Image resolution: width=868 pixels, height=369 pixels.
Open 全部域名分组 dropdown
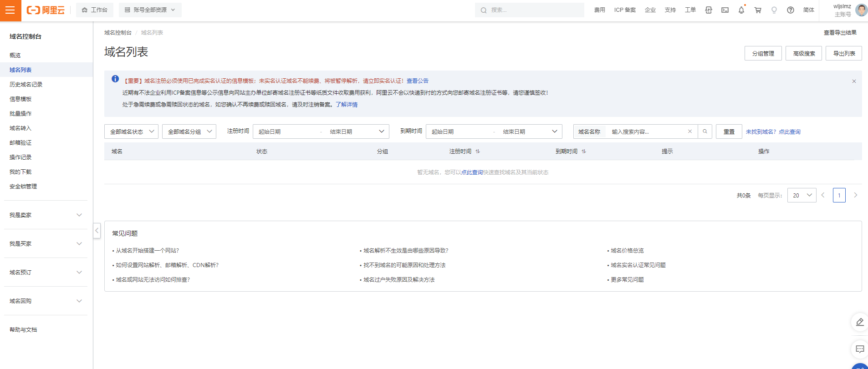189,131
